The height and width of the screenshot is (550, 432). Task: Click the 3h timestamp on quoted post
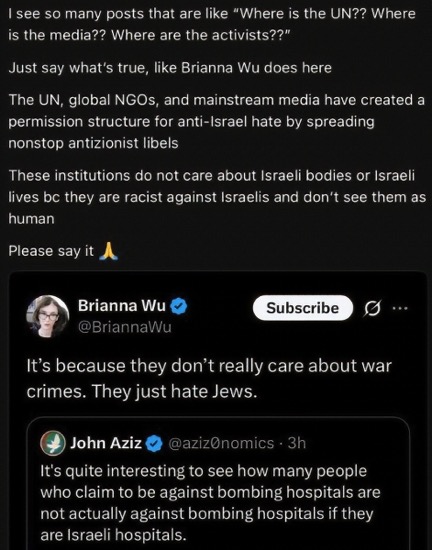[297, 443]
